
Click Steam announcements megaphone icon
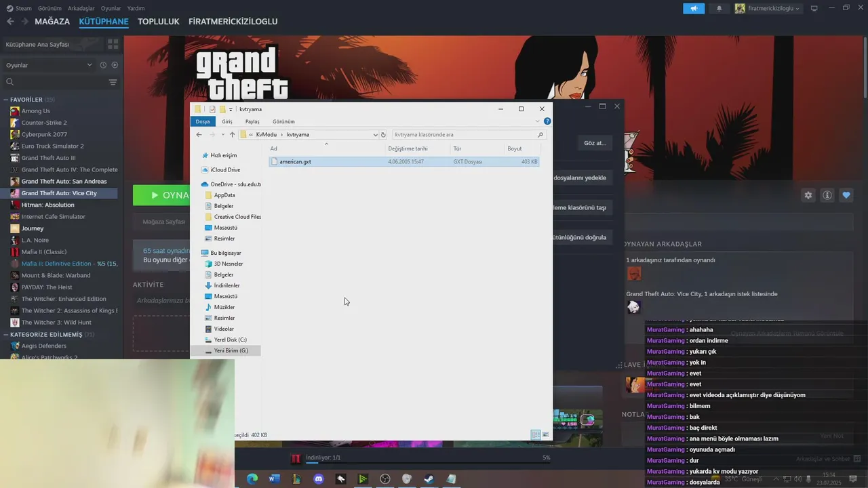pyautogui.click(x=693, y=8)
